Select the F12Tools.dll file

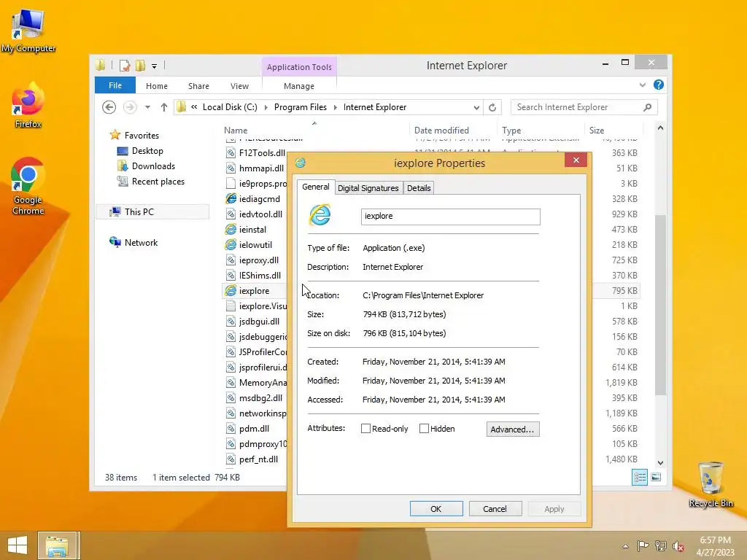pos(262,153)
